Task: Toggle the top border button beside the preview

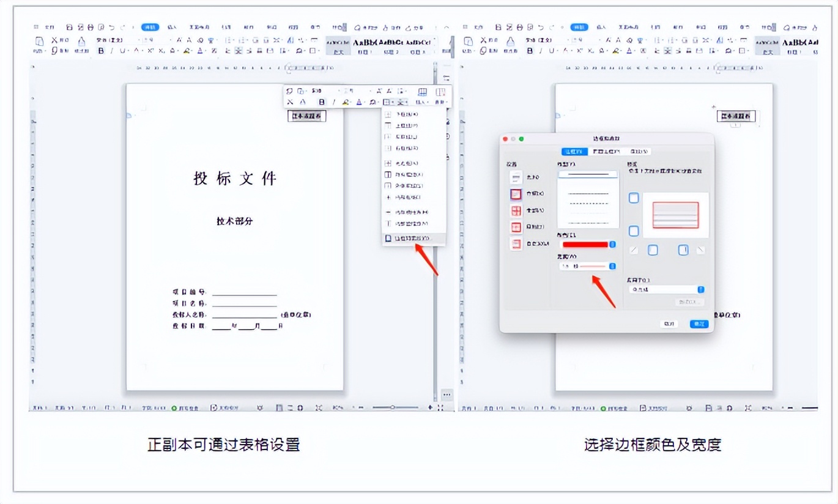Action: click(634, 198)
